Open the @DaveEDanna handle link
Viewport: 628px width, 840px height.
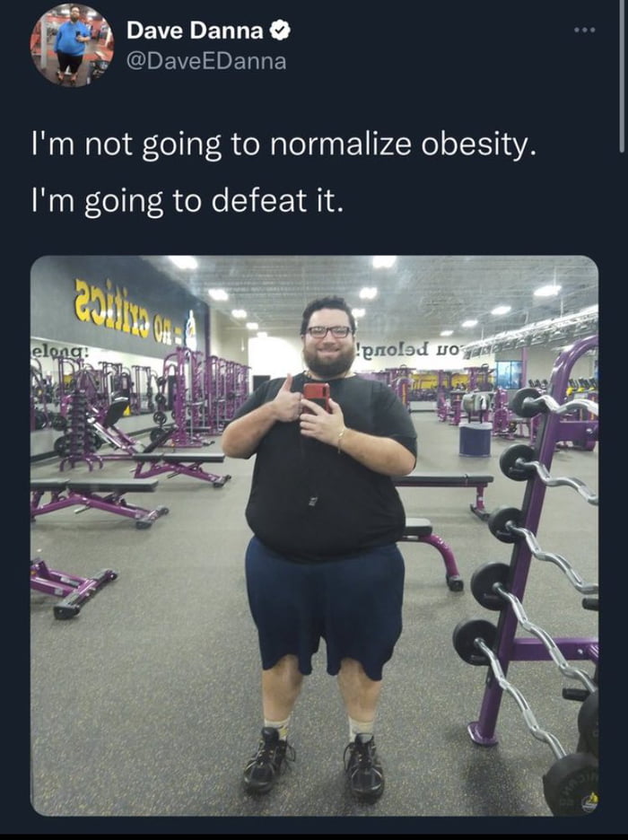(206, 62)
